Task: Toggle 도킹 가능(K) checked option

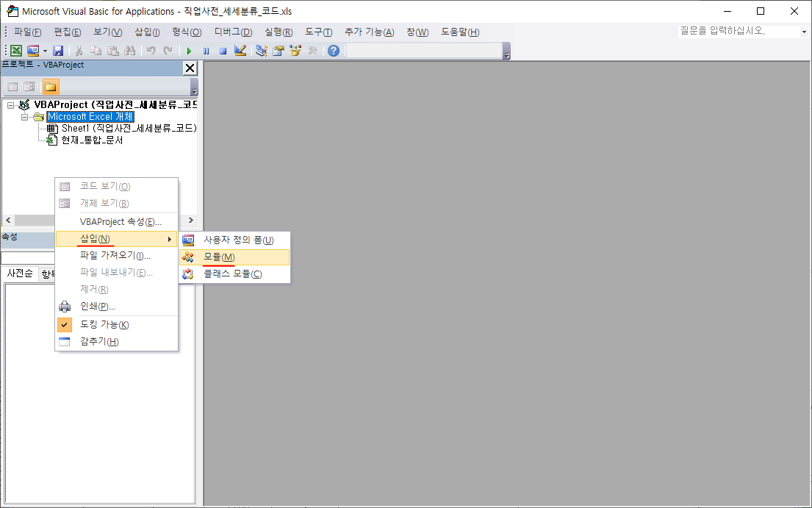Action: [117, 325]
